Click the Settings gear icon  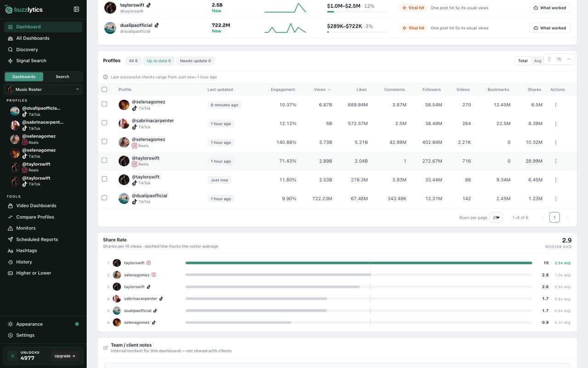tap(10, 335)
